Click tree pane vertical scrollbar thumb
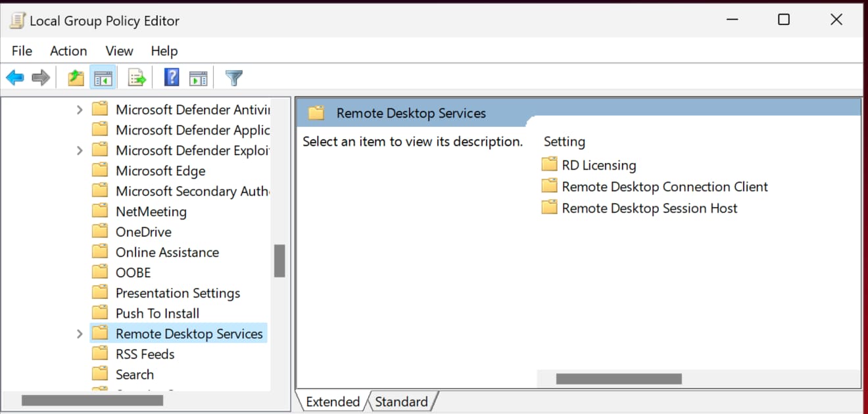 [x=279, y=261]
